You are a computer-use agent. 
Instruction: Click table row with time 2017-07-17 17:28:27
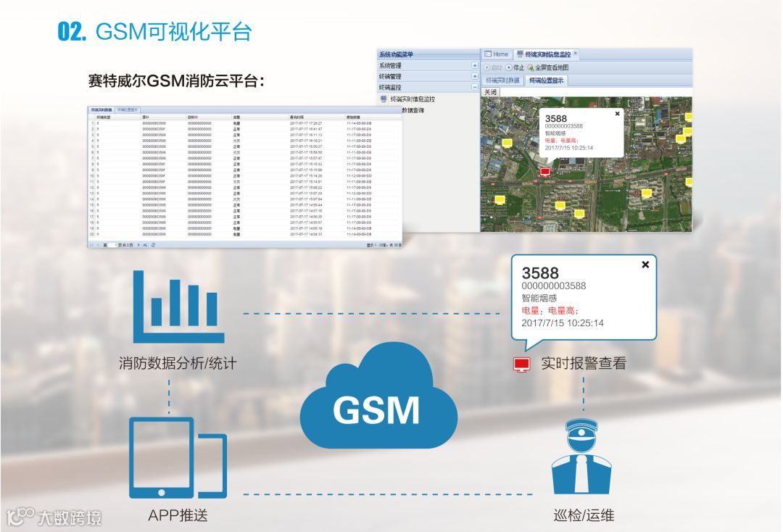tap(245, 123)
